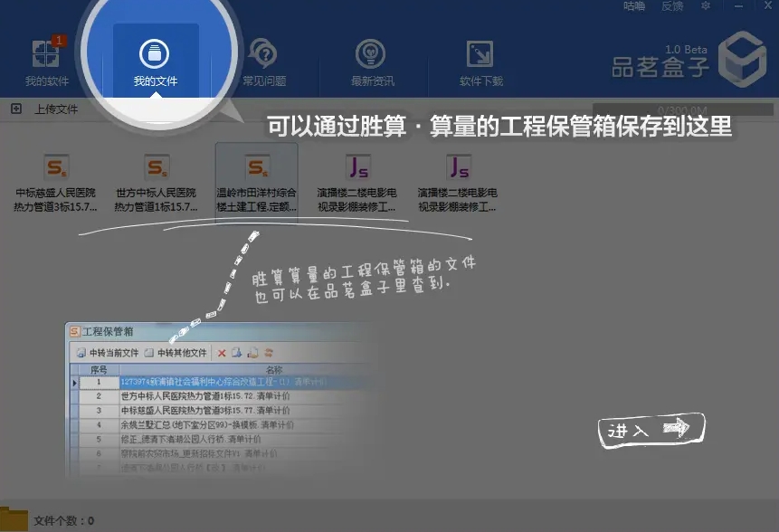Open the 反馈 feedback link
The image size is (779, 532).
click(672, 6)
